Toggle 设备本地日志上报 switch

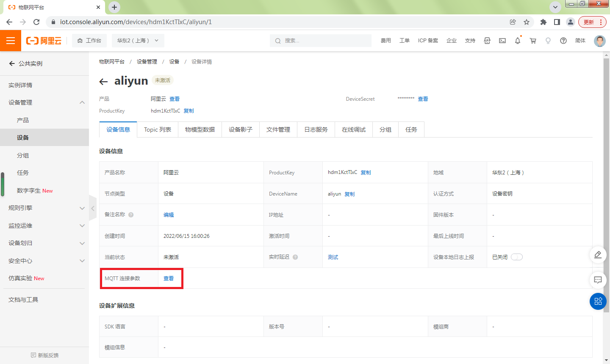coord(517,257)
